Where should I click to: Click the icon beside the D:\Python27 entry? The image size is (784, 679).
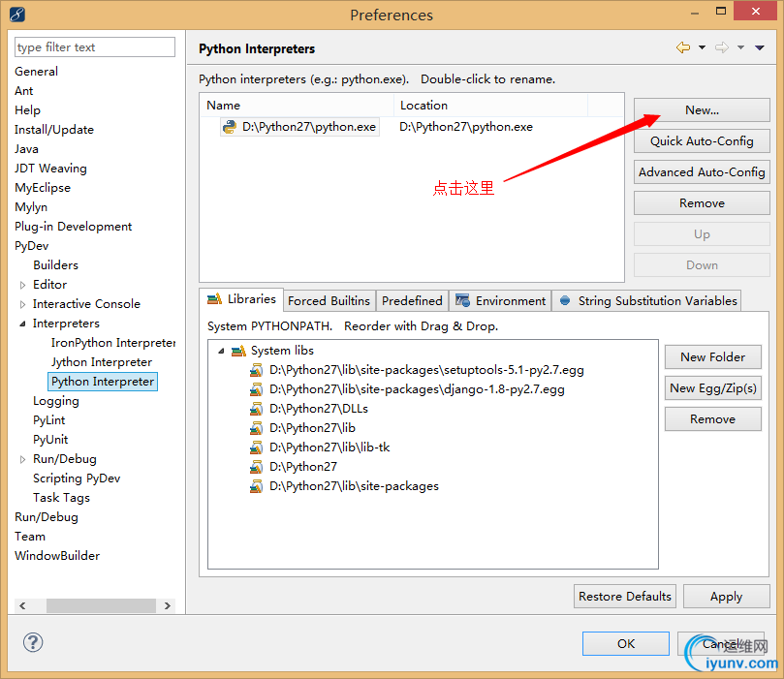pos(256,467)
